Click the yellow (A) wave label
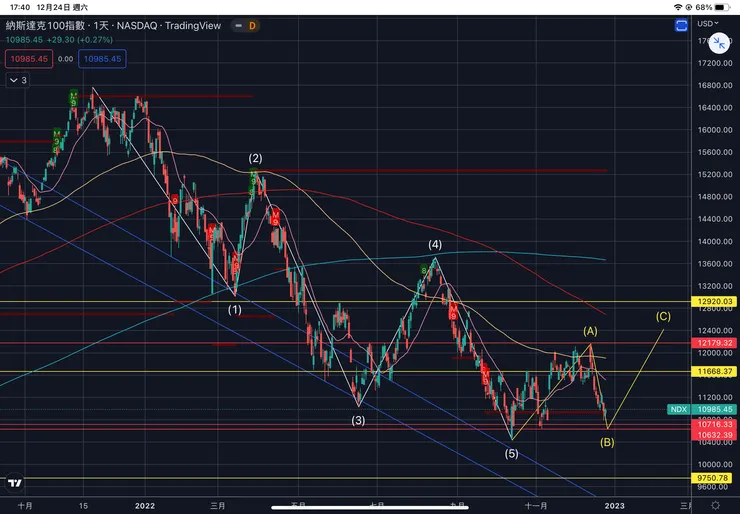Image resolution: width=740 pixels, height=514 pixels. (590, 331)
